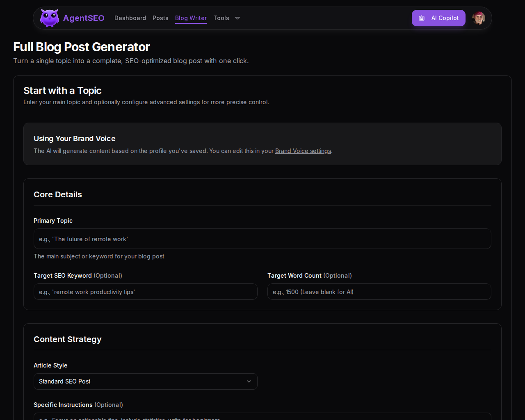Go to the Dashboard page

130,18
